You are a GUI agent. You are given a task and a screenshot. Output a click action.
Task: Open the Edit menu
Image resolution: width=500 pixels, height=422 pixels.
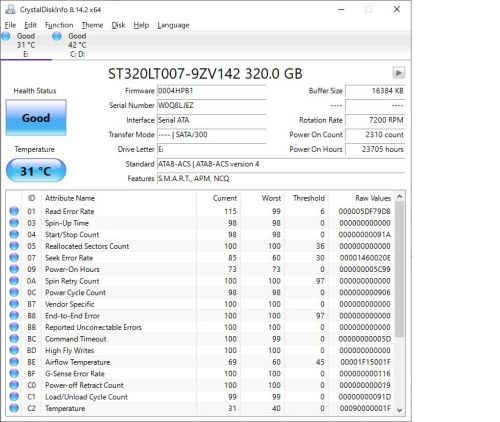coord(30,25)
